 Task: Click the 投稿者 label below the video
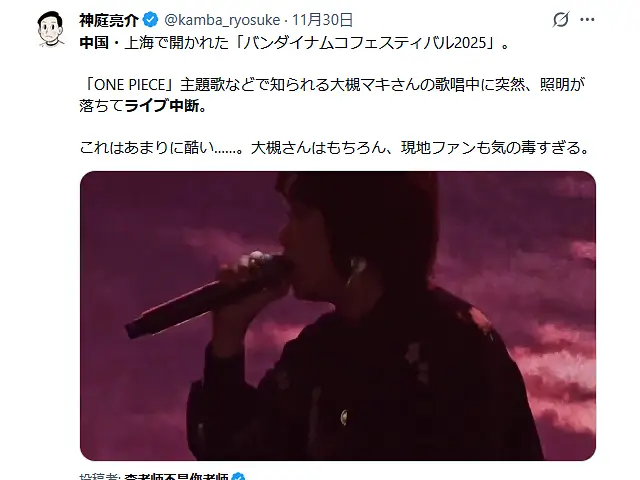100,478
